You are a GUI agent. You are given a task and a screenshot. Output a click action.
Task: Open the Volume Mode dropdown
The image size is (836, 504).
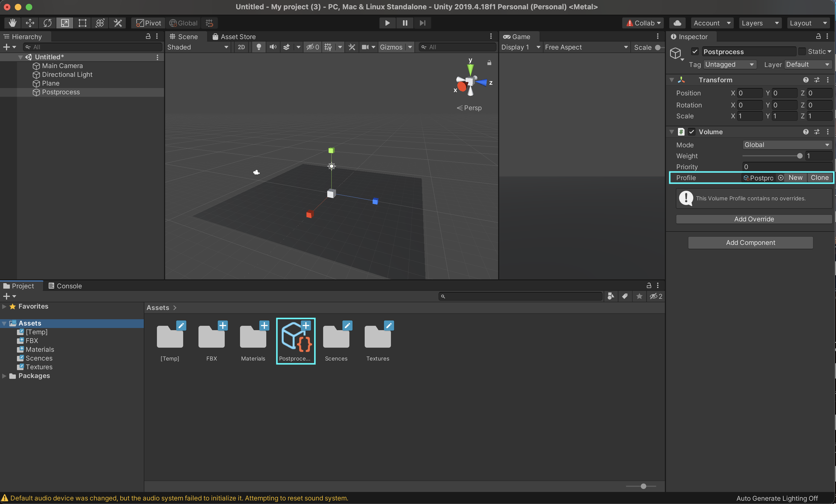click(787, 145)
